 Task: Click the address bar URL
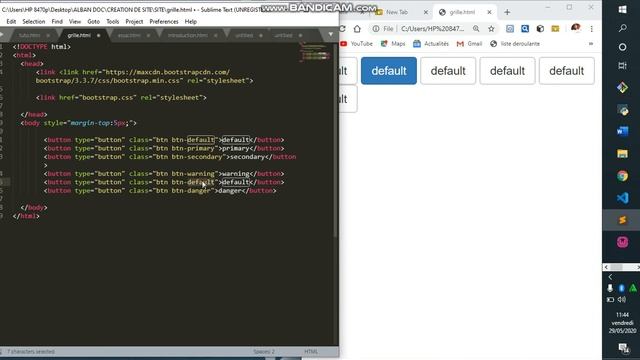pyautogui.click(x=433, y=29)
